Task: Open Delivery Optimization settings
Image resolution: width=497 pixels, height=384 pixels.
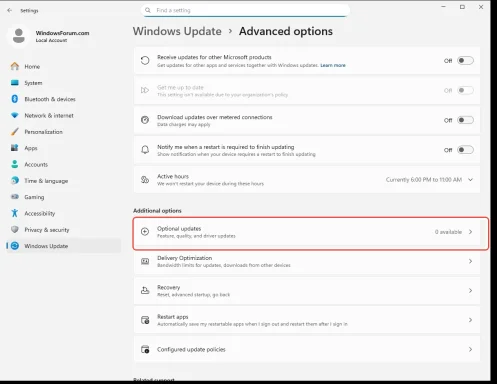Action: (x=307, y=261)
